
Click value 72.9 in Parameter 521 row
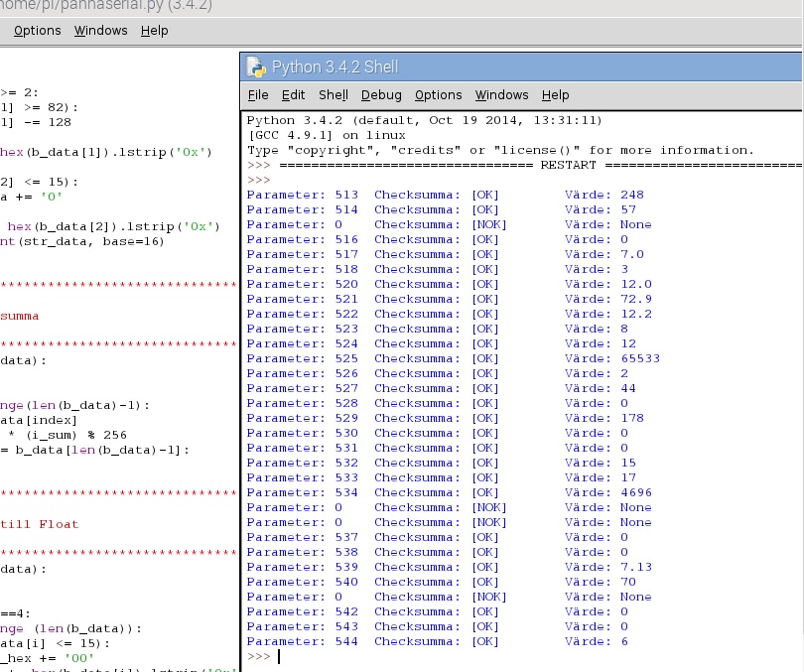pyautogui.click(x=636, y=299)
